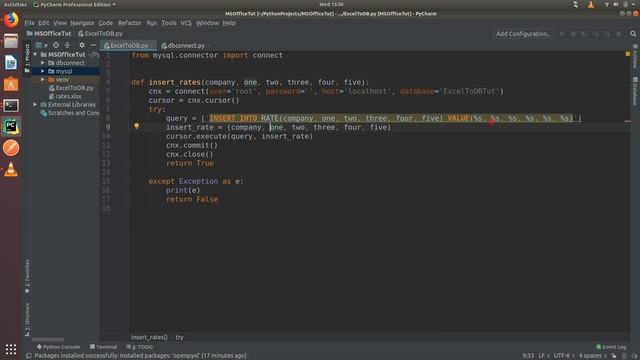640x360 pixels.
Task: Open Firefox from the Ubuntu dock
Action: tap(11, 20)
